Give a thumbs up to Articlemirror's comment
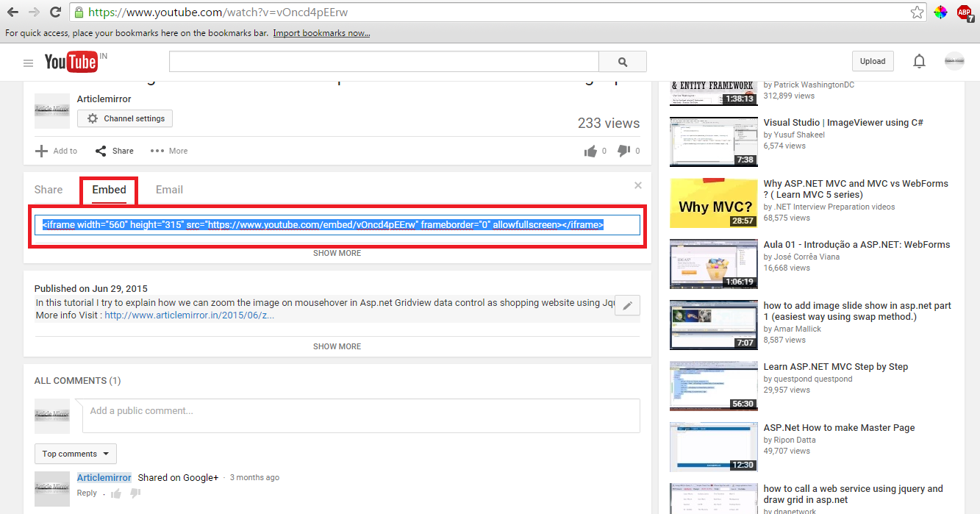The image size is (980, 514). (x=115, y=493)
